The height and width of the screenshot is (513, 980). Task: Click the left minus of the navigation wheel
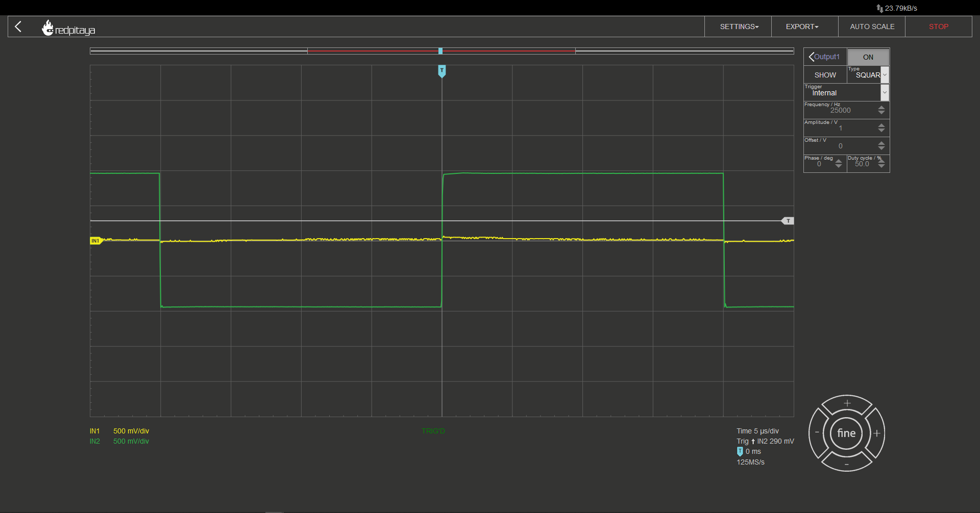point(817,432)
